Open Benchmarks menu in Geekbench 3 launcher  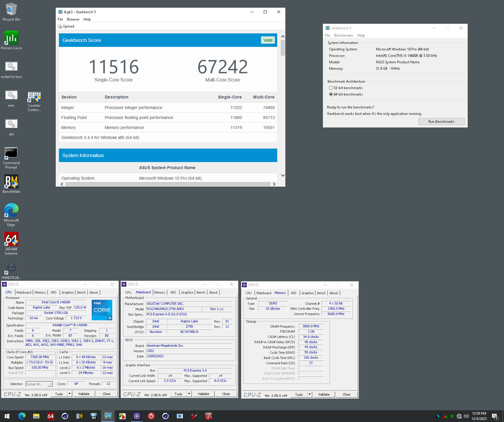point(344,35)
